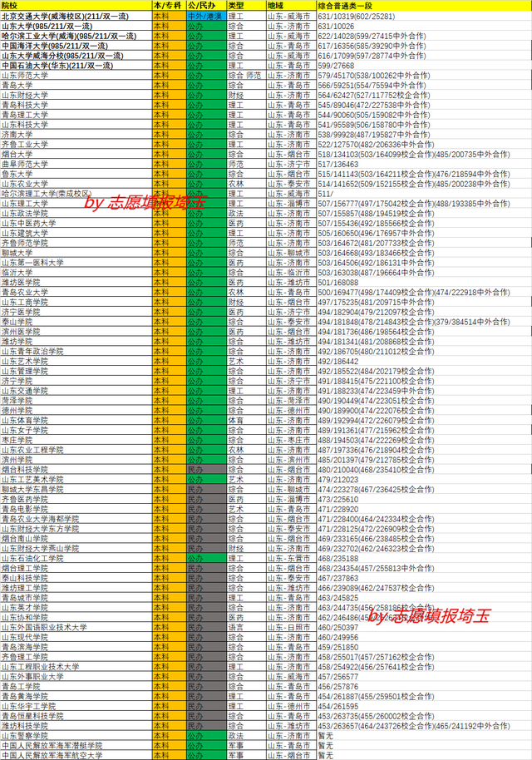The width and height of the screenshot is (532, 760).
Task: Select the 山东工艺美术学院 school cell
Action: 76,479
